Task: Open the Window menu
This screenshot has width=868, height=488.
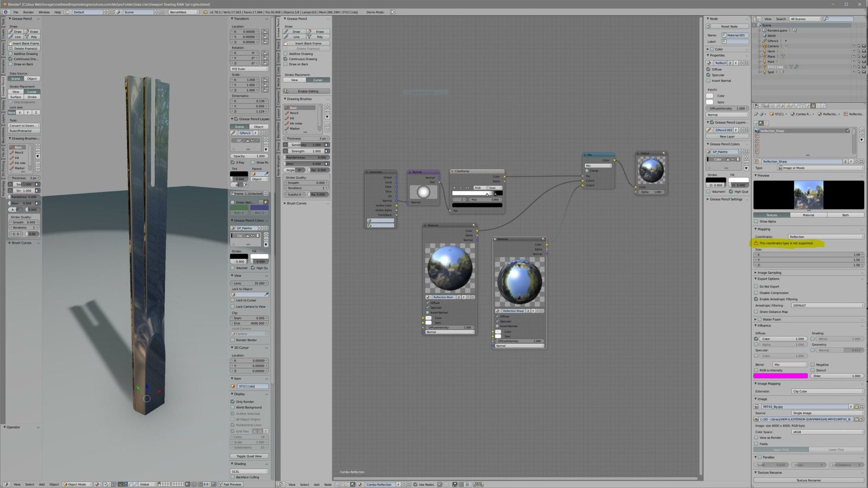Action: coord(44,12)
